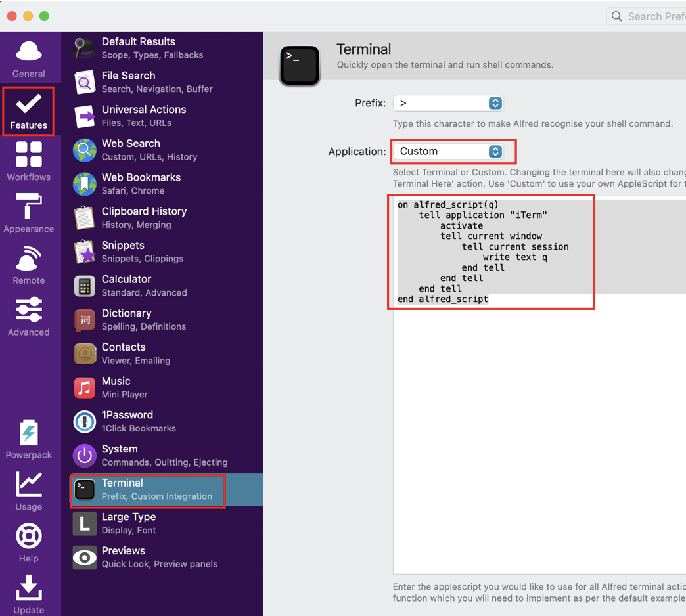Open the Powerpack section
This screenshot has width=686, height=616.
pyautogui.click(x=28, y=439)
